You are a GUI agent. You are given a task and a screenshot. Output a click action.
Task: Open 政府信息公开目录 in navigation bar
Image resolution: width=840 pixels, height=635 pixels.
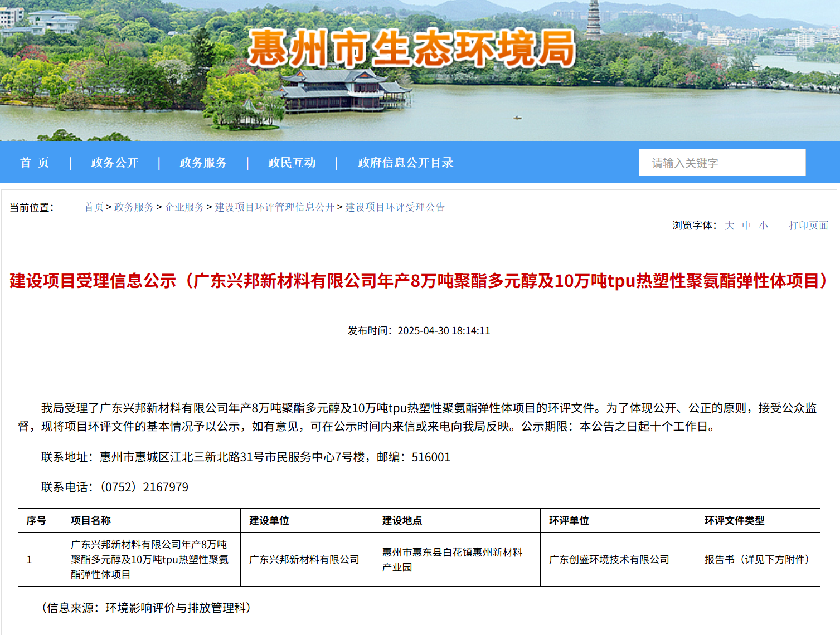point(405,163)
